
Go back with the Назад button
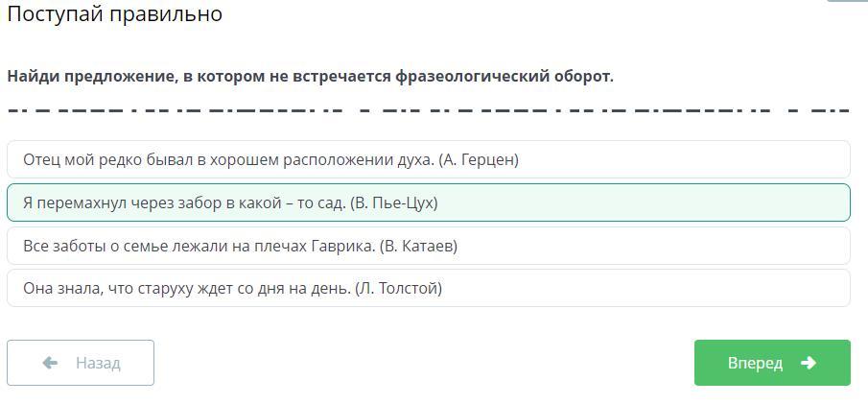pos(81,363)
